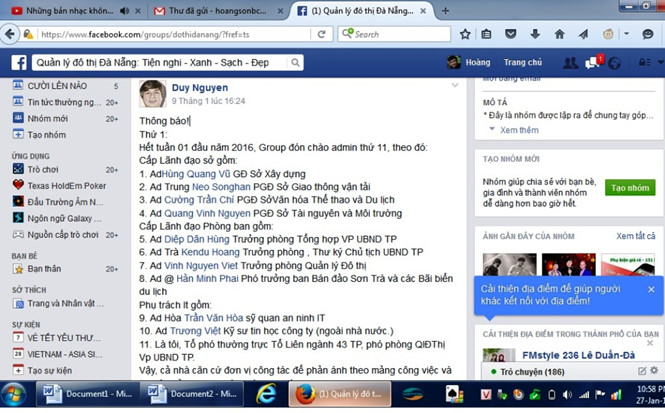Open tagged profile Hùng Quang Vũ

196,174
